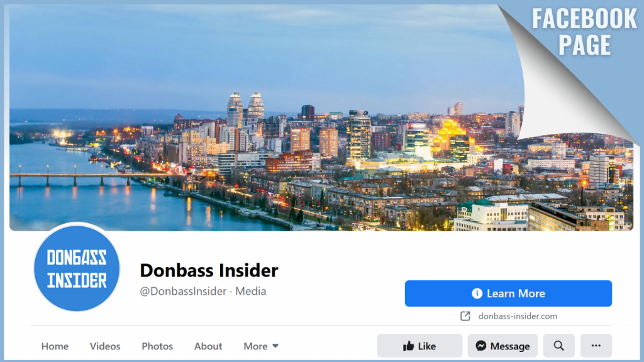Expand the More dropdown arrow
This screenshot has width=644, height=362.
pyautogui.click(x=275, y=346)
